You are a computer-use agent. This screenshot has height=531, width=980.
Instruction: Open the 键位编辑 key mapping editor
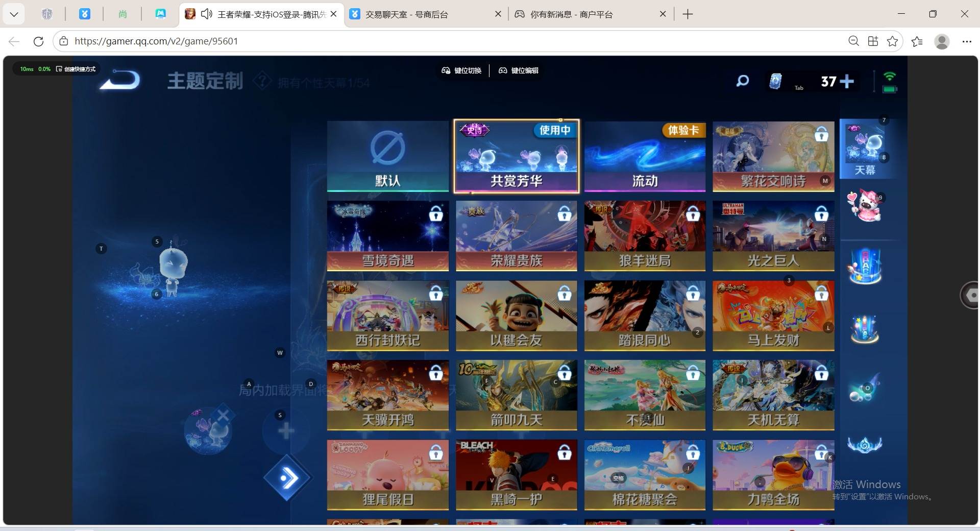(519, 70)
